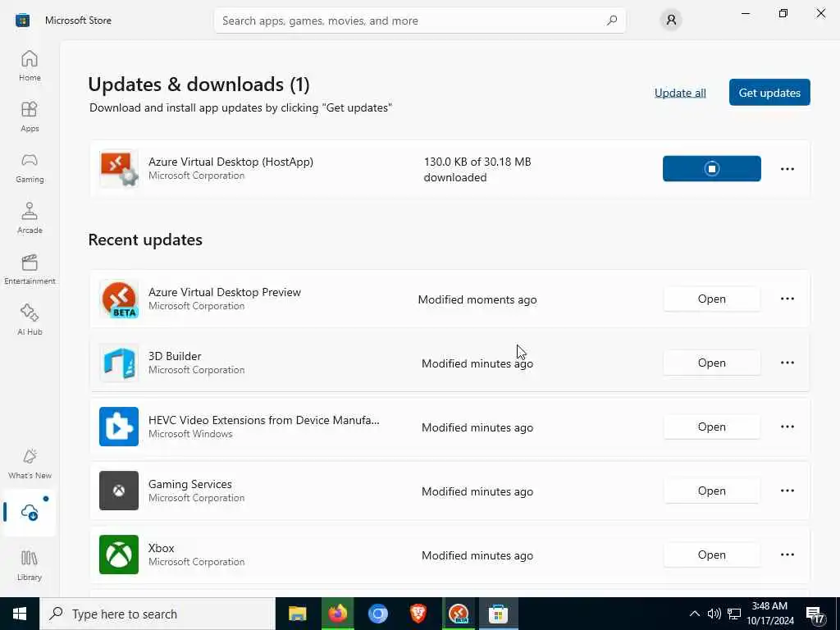Click the Azure Virtual Desktop Preview title
This screenshot has height=630, width=840.
tap(225, 292)
